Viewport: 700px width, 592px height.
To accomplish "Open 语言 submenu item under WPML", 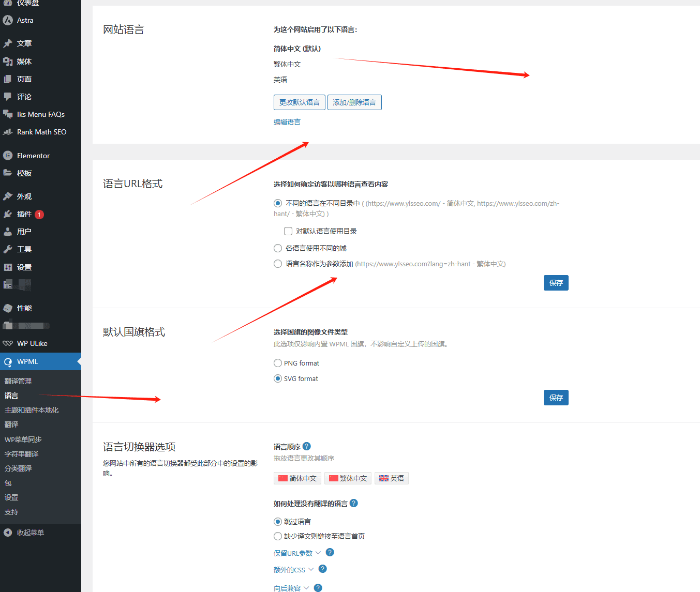I will point(11,396).
